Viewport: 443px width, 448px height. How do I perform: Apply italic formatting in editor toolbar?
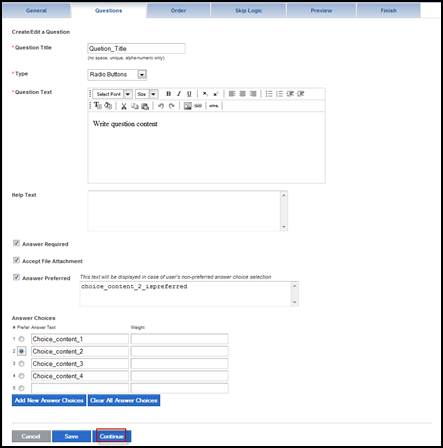point(179,94)
